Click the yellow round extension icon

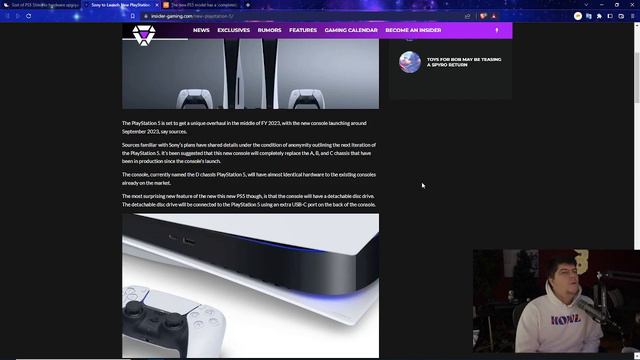(x=578, y=16)
